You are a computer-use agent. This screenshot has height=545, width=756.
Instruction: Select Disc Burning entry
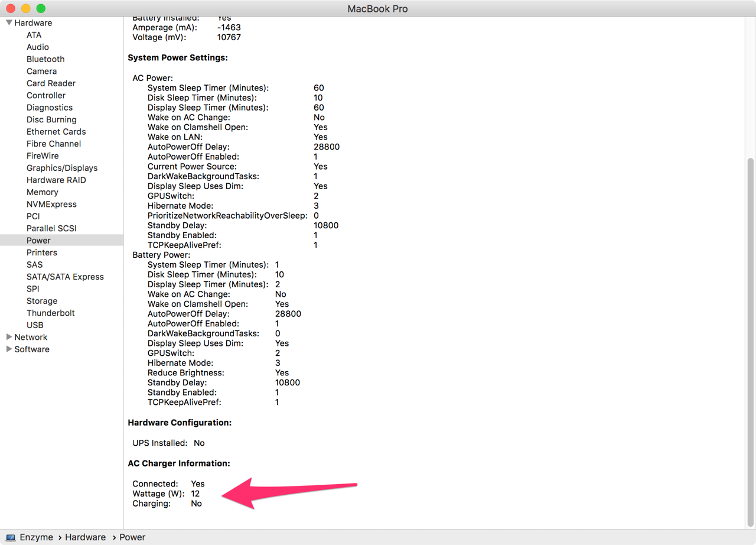coord(51,119)
